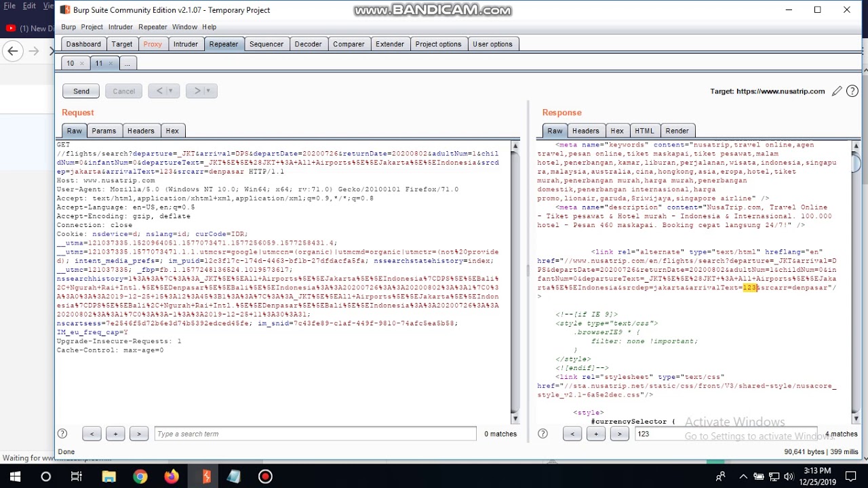Viewport: 868px width, 488px height.
Task: Open Cortana search circle on taskbar
Action: 45,476
